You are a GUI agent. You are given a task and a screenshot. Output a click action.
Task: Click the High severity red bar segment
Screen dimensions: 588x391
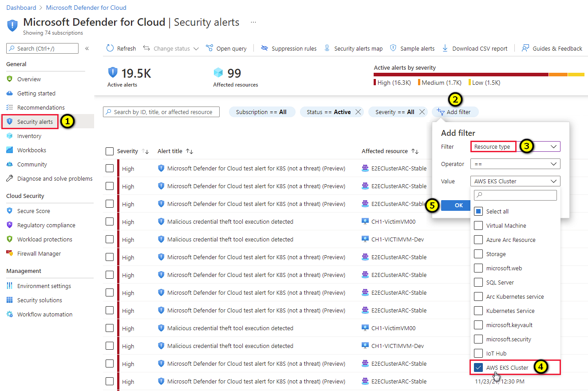coord(461,74)
